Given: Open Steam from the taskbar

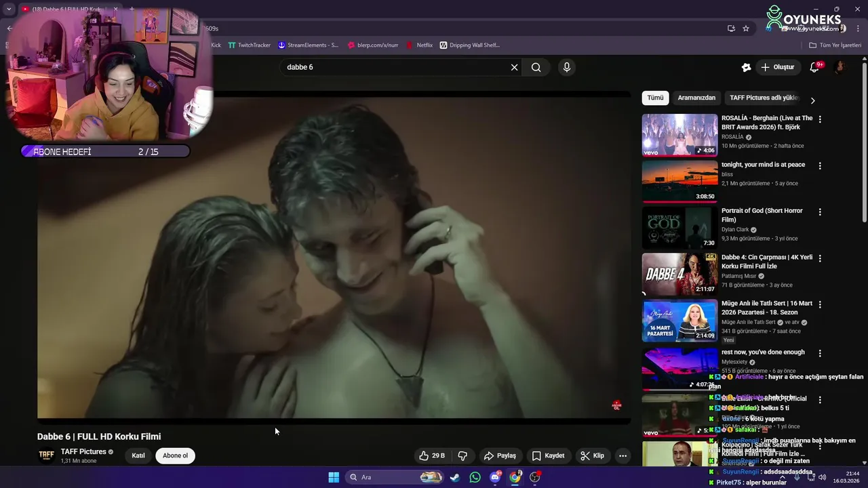Looking at the screenshot, I should tap(455, 477).
